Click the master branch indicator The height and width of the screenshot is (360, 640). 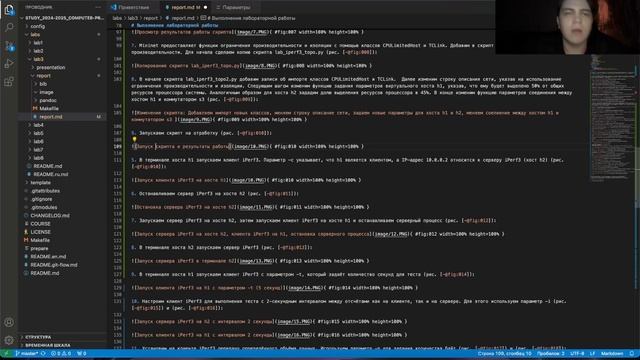[27, 353]
